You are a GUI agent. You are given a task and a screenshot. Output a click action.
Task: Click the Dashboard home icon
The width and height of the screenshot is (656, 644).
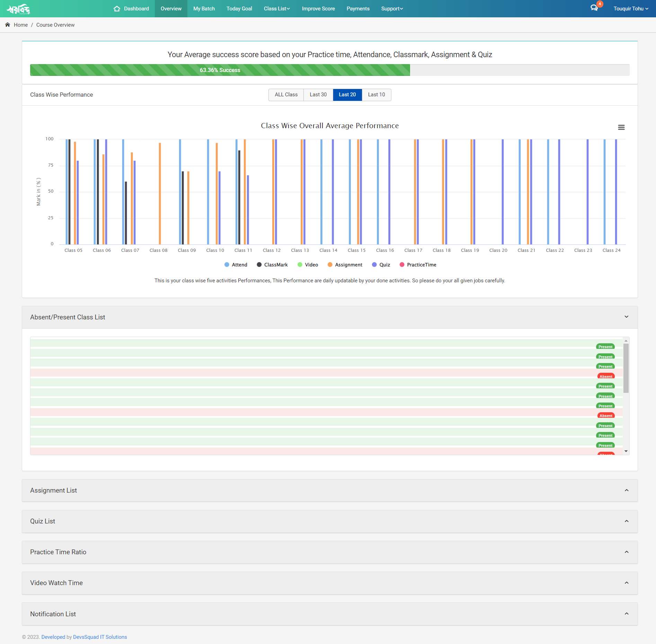117,9
